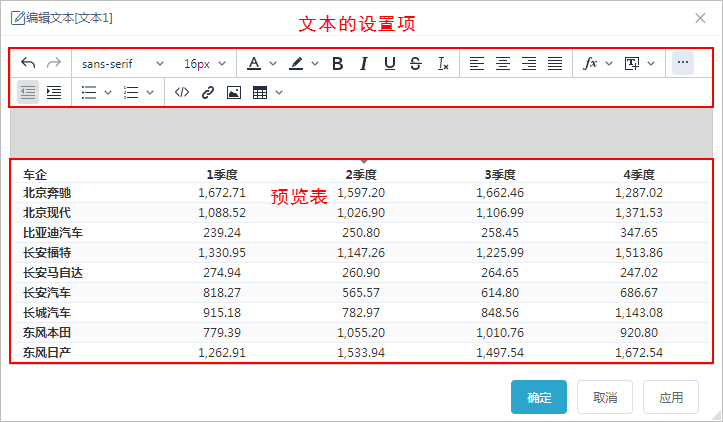This screenshot has height=422, width=723.
Task: Select the 车企 column header
Action: [35, 174]
